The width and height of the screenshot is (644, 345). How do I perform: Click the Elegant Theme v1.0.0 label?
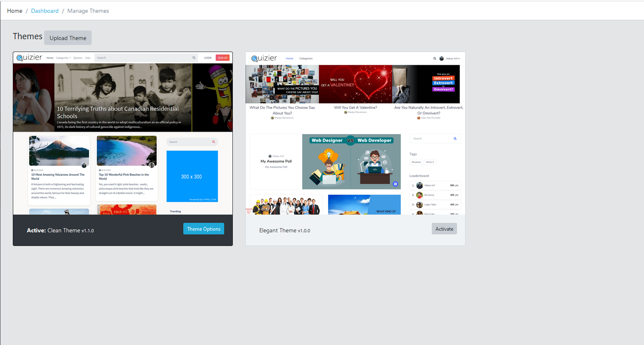284,230
